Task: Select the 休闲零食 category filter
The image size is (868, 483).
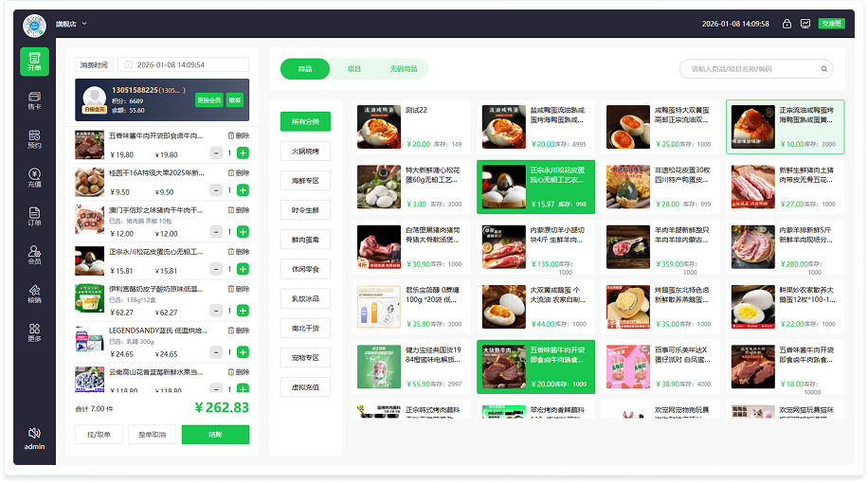Action: (x=305, y=269)
